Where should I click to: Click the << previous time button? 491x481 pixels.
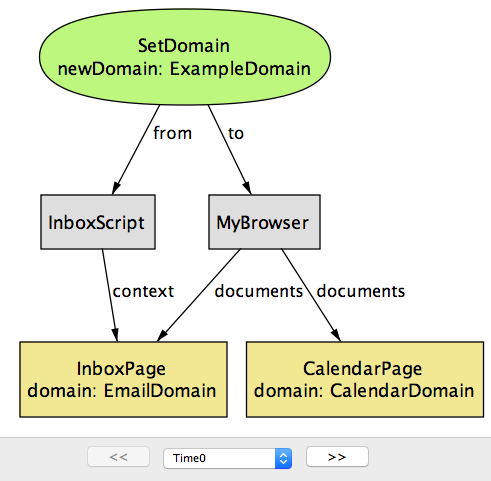click(x=118, y=457)
